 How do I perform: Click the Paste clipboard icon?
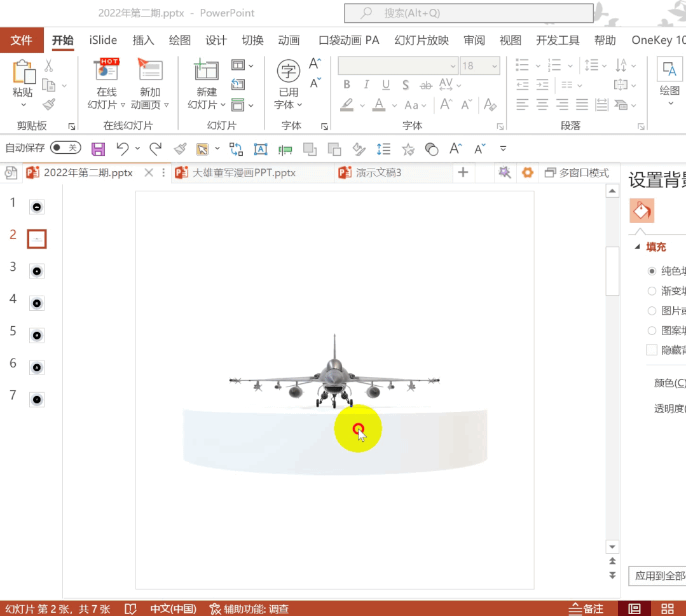(x=24, y=72)
